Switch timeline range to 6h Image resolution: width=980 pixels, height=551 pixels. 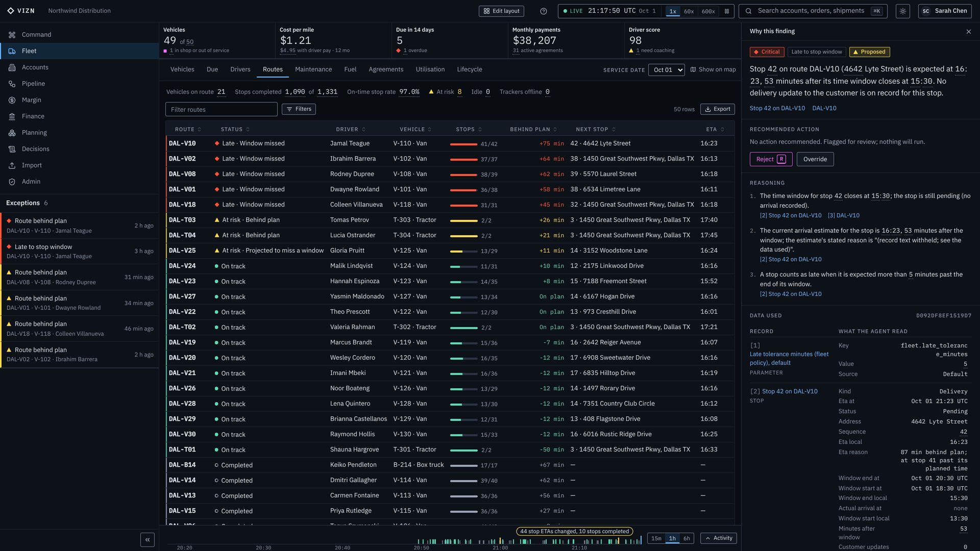coord(687,538)
